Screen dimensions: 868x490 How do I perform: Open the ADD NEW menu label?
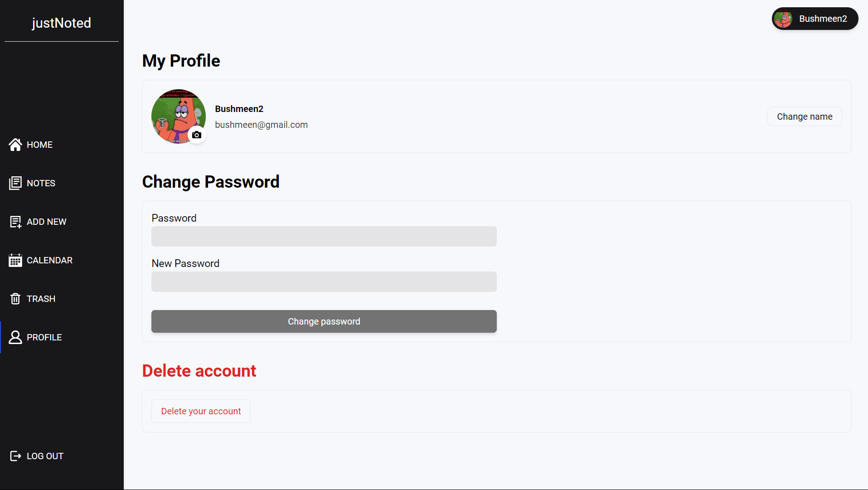point(46,222)
